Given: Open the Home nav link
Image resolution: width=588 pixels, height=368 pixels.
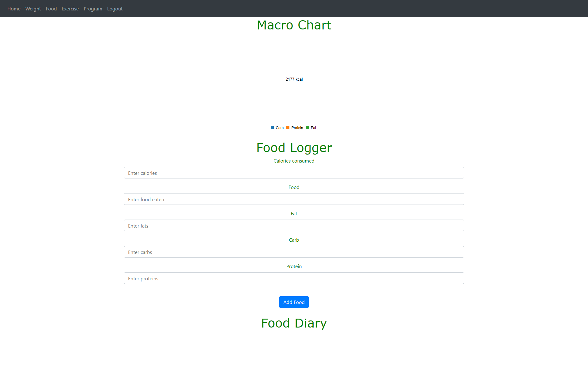Looking at the screenshot, I should pos(14,9).
